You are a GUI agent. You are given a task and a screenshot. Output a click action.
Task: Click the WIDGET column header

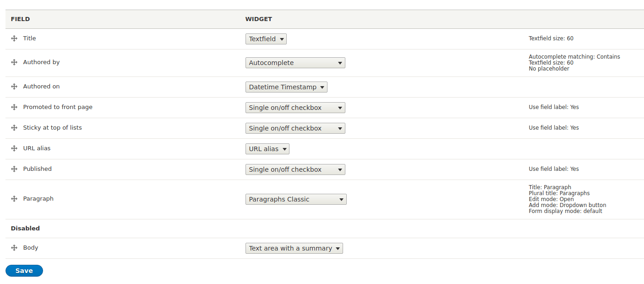tap(259, 19)
